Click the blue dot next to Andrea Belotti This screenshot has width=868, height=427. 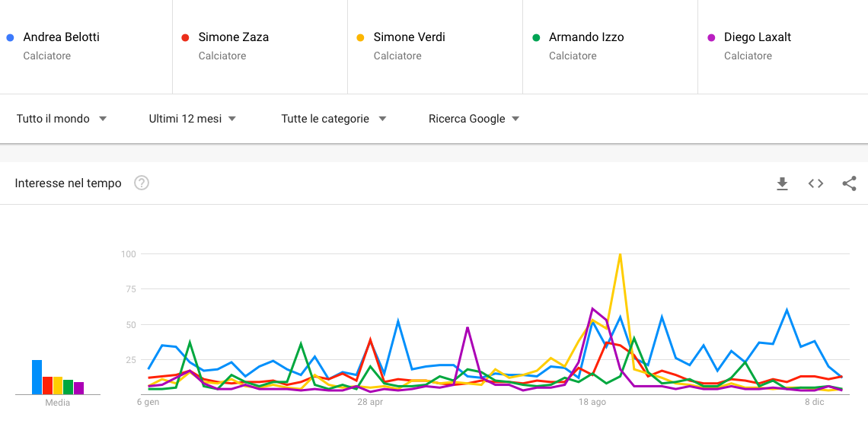pos(9,37)
